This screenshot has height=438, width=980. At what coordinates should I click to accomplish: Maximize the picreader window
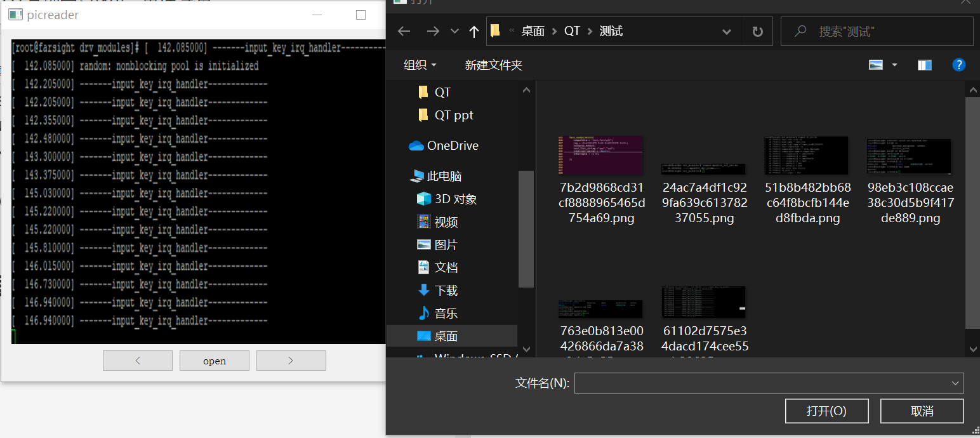[x=361, y=15]
